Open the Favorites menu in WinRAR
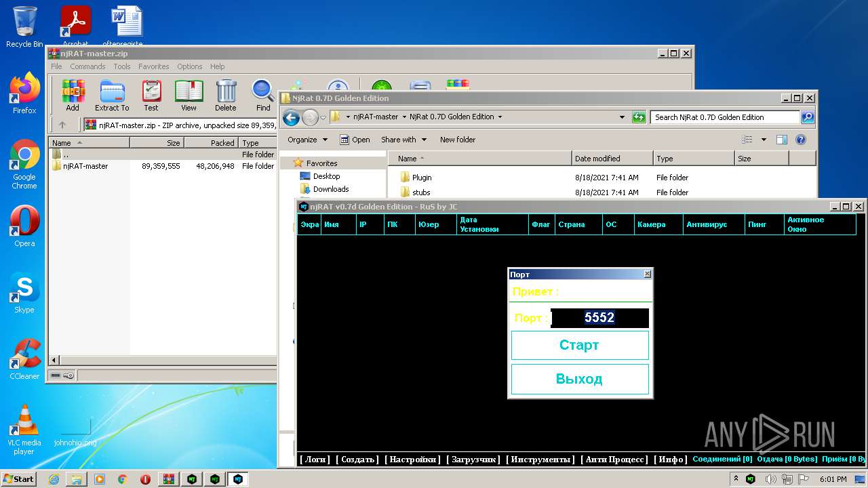This screenshot has width=868, height=488. pos(154,66)
